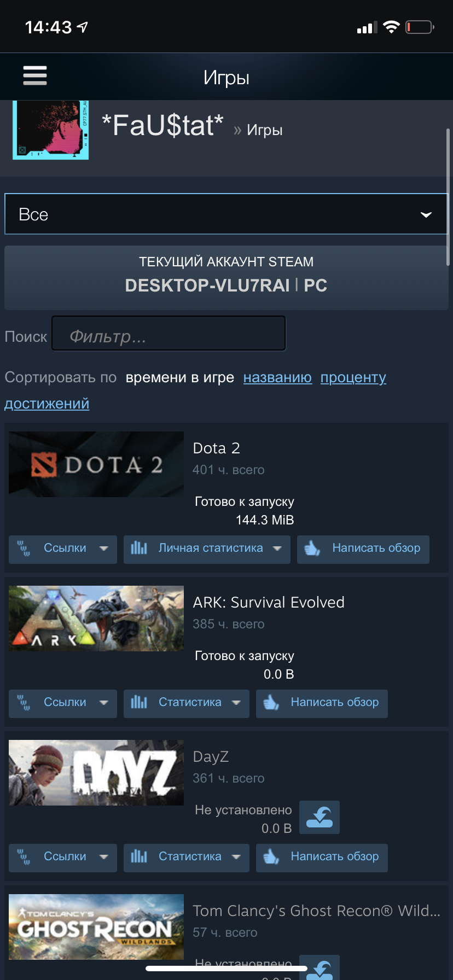
Task: Expand DayZ "Ссылки" dropdown
Action: pos(63,857)
